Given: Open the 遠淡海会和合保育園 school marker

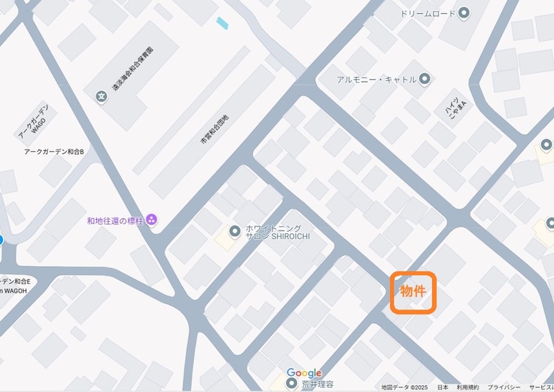Looking at the screenshot, I should coord(101,96).
